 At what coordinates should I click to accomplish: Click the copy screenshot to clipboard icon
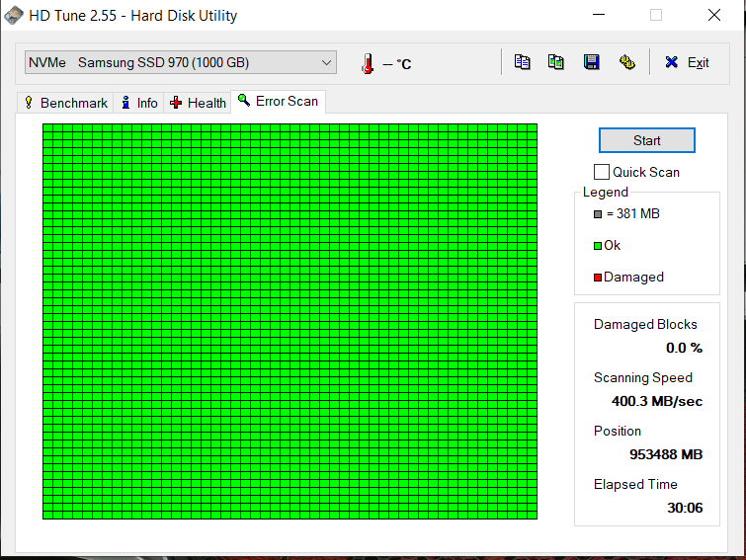556,62
